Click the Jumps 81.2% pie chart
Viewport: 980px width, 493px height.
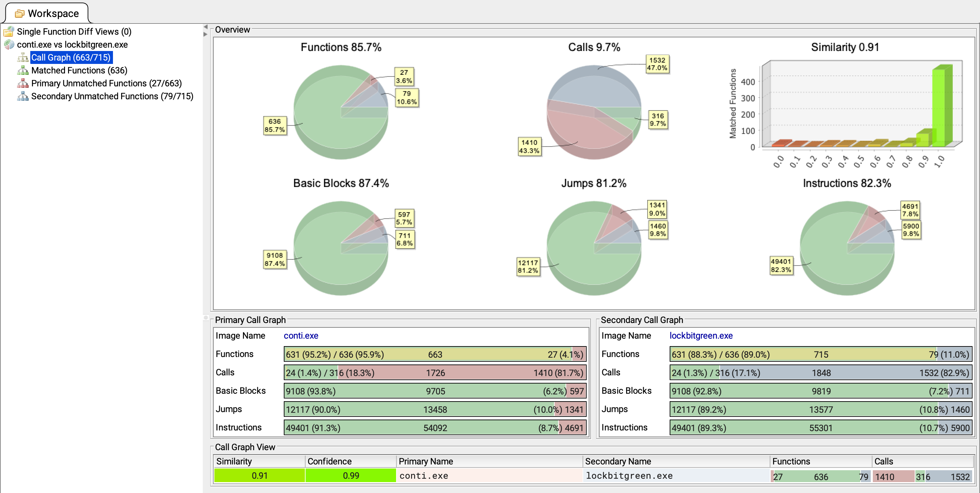594,248
